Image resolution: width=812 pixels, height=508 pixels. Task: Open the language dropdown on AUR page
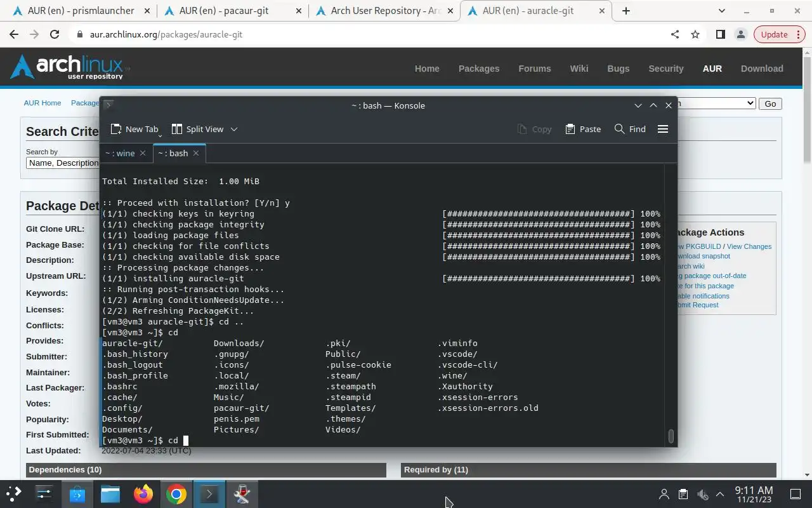pyautogui.click(x=717, y=104)
